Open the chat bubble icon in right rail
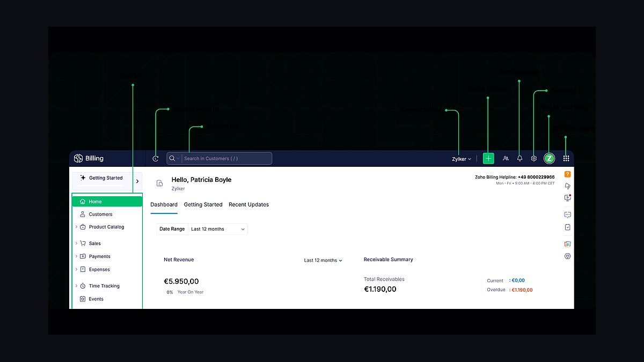 568,215
